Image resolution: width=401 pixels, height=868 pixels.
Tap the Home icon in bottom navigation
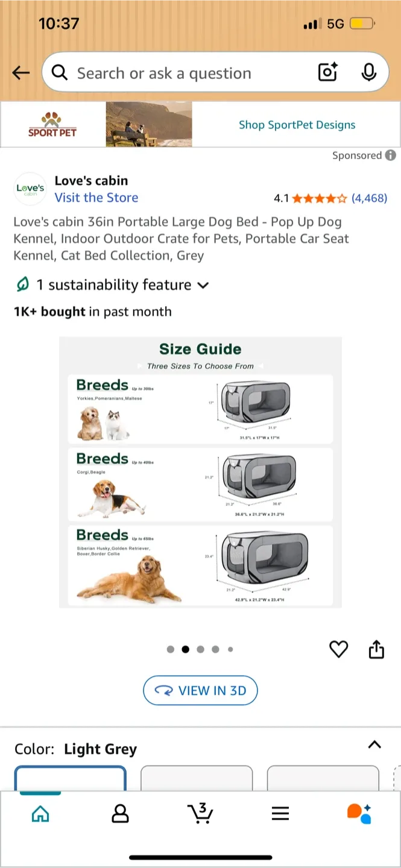pyautogui.click(x=40, y=813)
